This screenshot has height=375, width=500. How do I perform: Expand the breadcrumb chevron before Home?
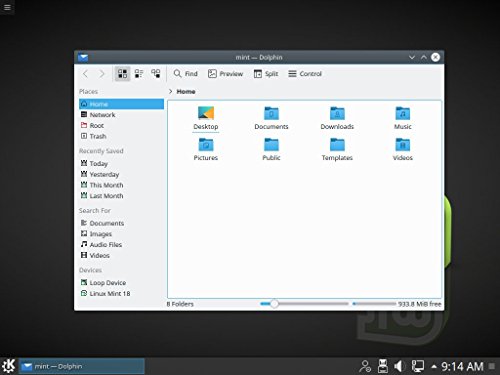170,91
